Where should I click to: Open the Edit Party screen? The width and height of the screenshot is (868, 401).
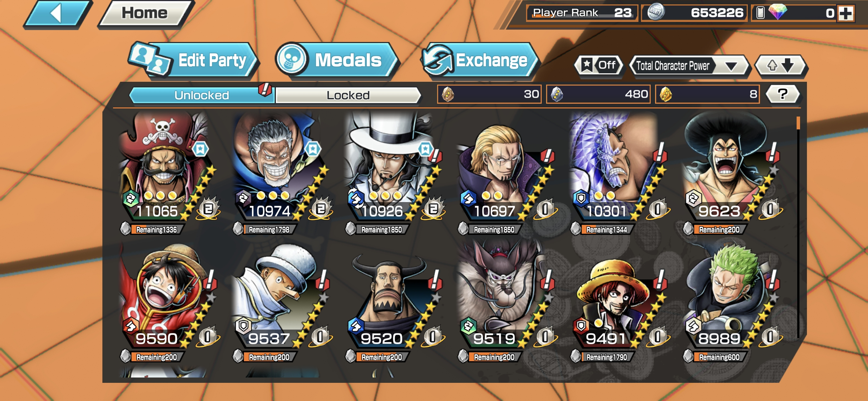194,61
